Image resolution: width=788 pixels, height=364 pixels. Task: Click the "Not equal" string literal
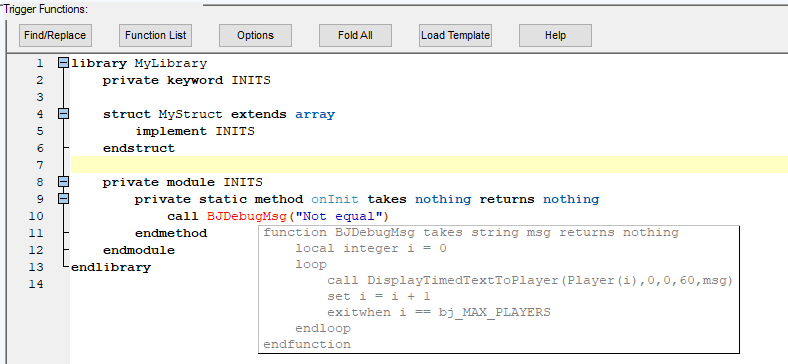(338, 216)
